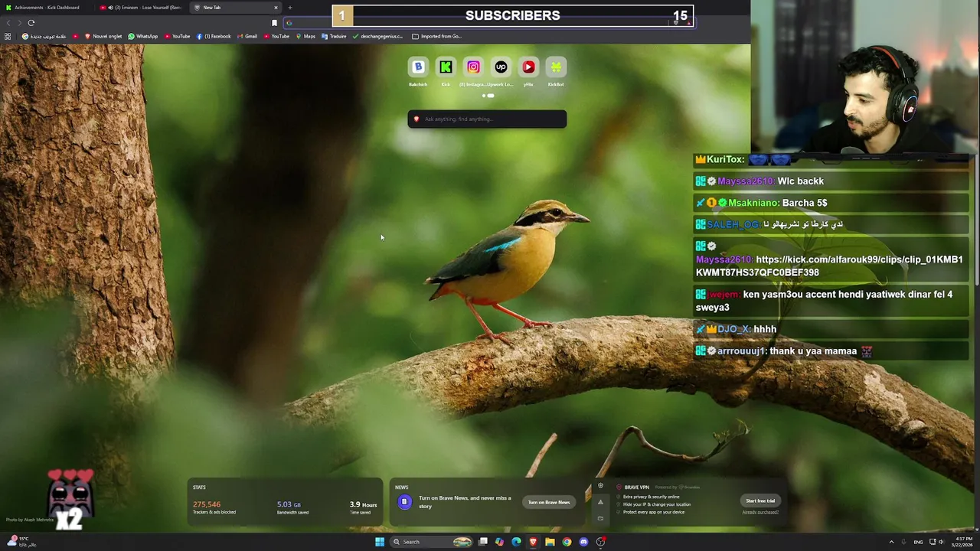Open the Gmail bookmark
This screenshot has width=980, height=551.
point(247,36)
